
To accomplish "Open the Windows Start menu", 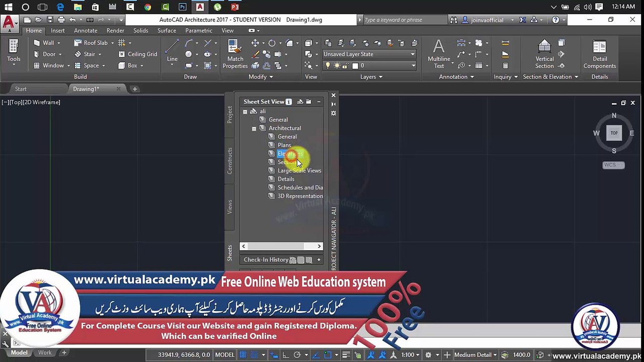I will point(8,7).
